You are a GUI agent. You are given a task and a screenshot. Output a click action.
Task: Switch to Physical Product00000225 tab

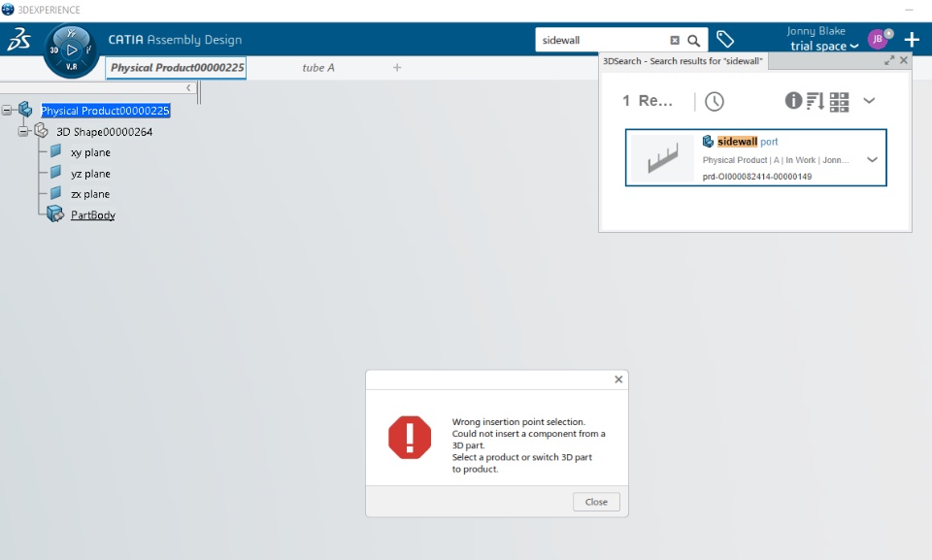(x=177, y=68)
